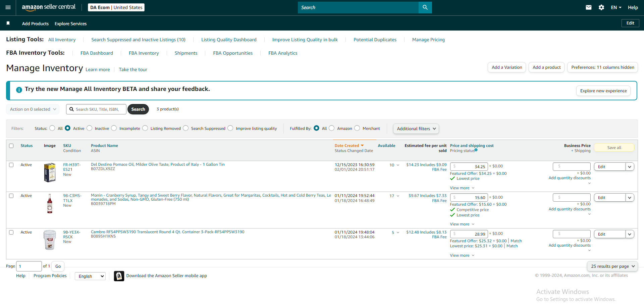Click the Save all button

click(x=614, y=148)
